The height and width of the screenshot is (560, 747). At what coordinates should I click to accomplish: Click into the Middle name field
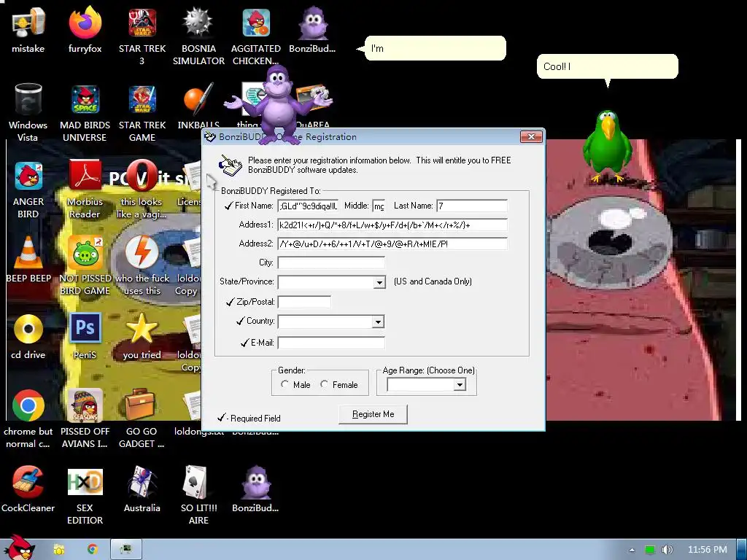tap(379, 206)
